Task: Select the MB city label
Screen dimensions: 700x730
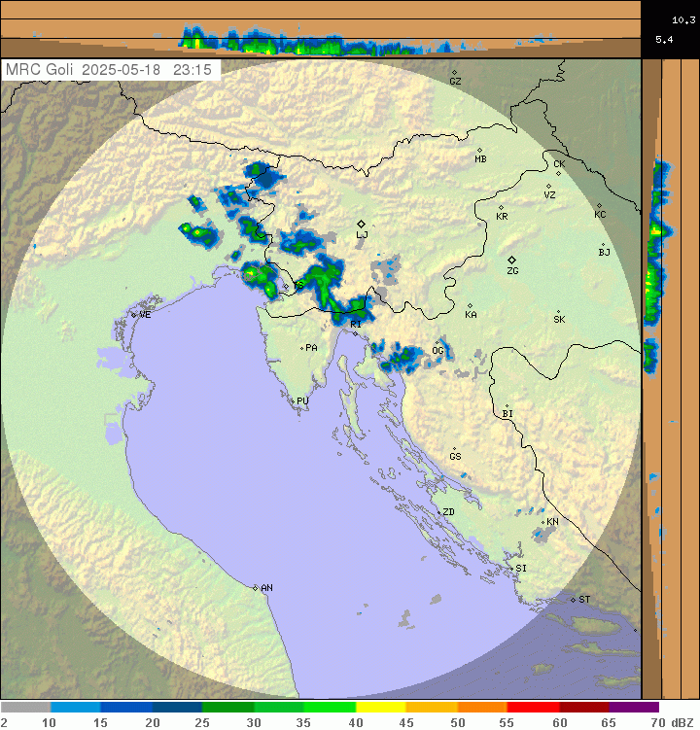Action: [x=480, y=159]
